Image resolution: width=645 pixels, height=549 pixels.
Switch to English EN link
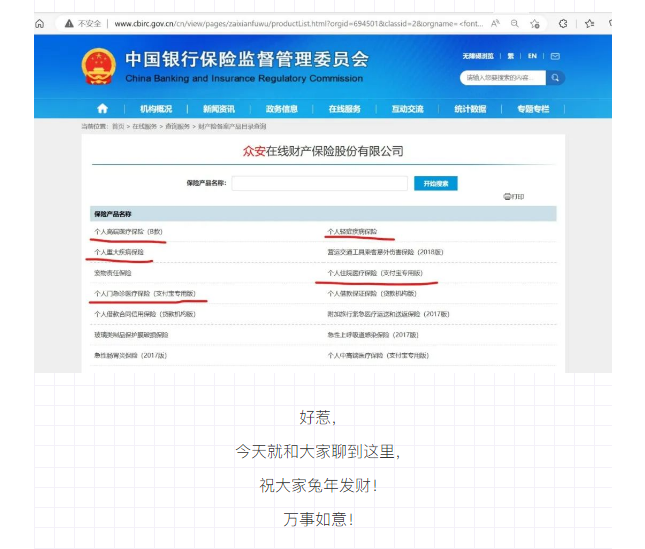(x=532, y=56)
